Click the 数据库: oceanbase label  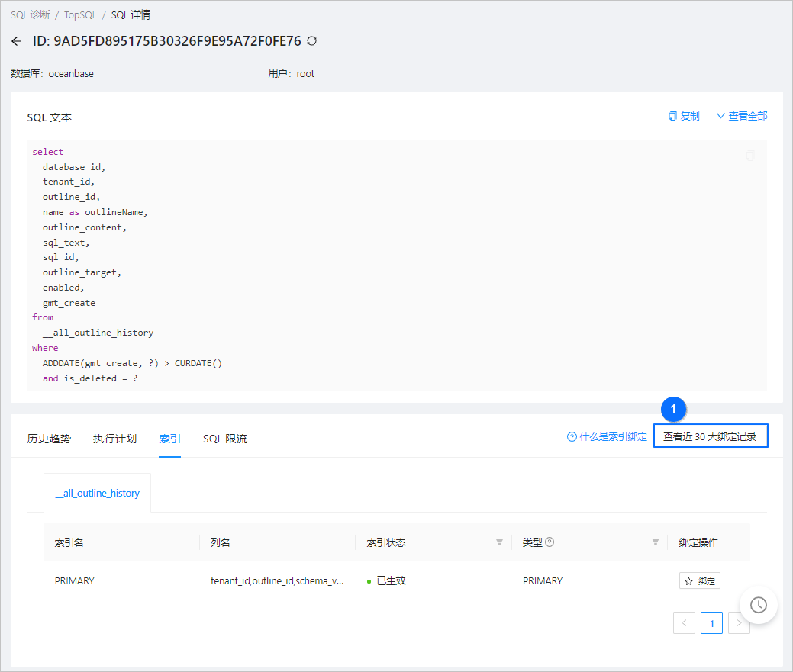pyautogui.click(x=52, y=74)
